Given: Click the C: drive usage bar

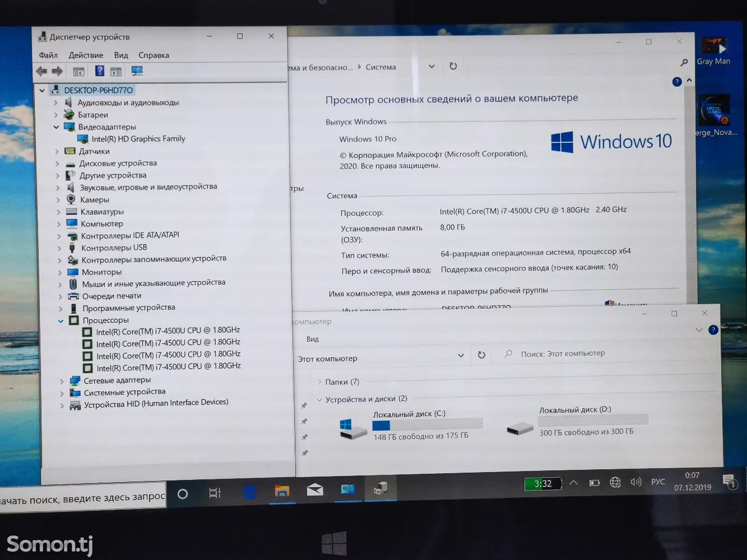Looking at the screenshot, I should coord(427,424).
